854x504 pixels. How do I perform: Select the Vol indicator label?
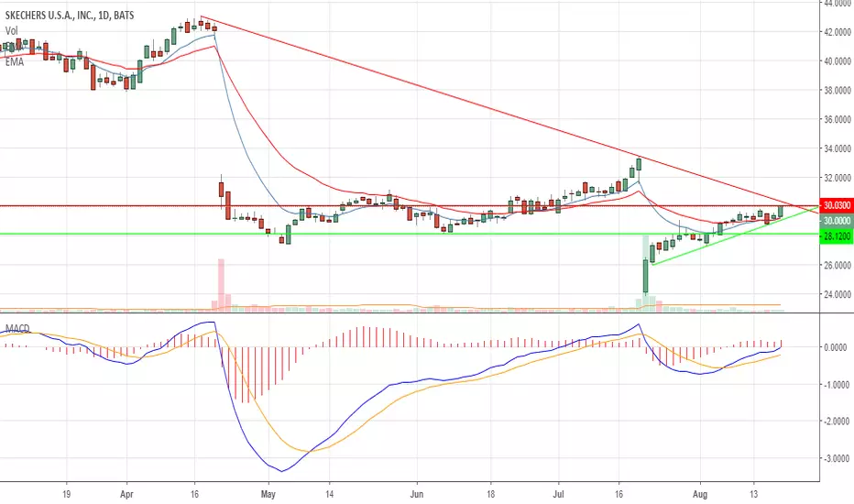11,31
